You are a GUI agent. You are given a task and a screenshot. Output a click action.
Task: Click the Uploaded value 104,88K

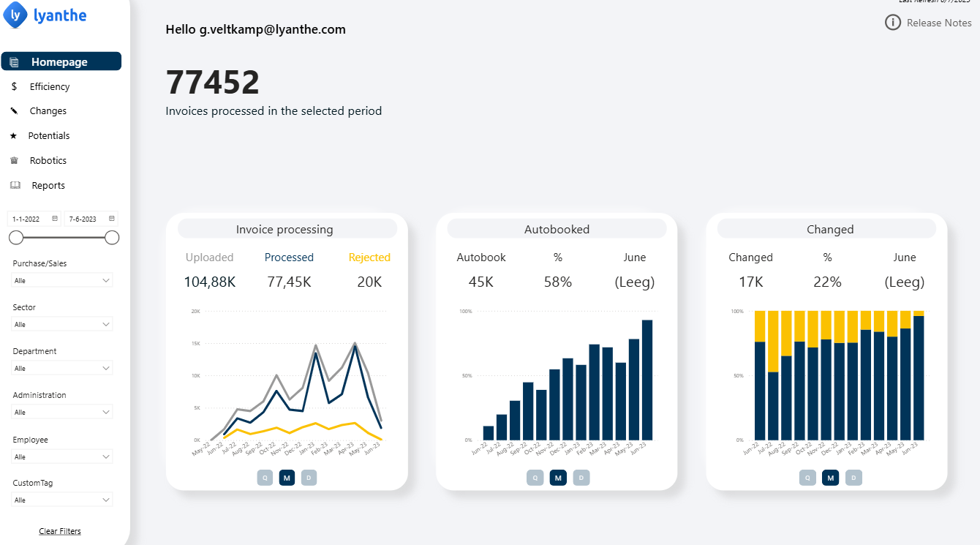210,282
